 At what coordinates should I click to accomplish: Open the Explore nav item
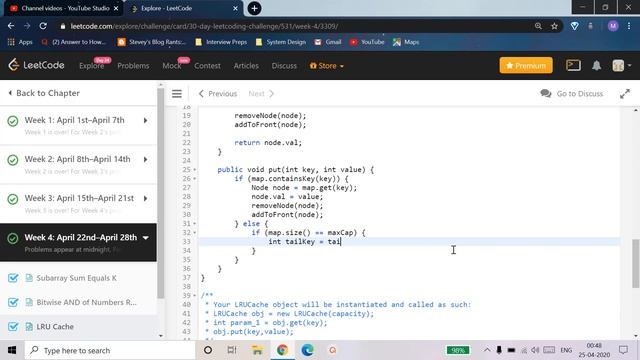pyautogui.click(x=91, y=66)
